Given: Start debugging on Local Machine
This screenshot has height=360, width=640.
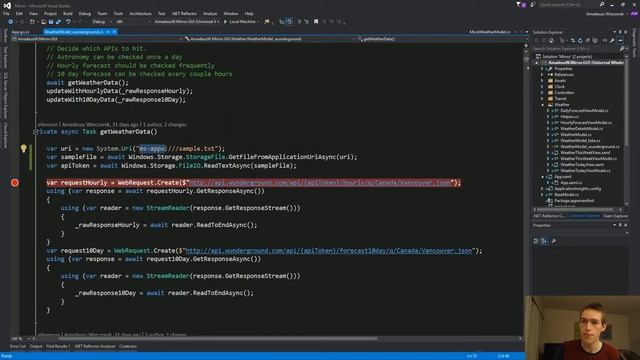Looking at the screenshot, I should (240, 22).
